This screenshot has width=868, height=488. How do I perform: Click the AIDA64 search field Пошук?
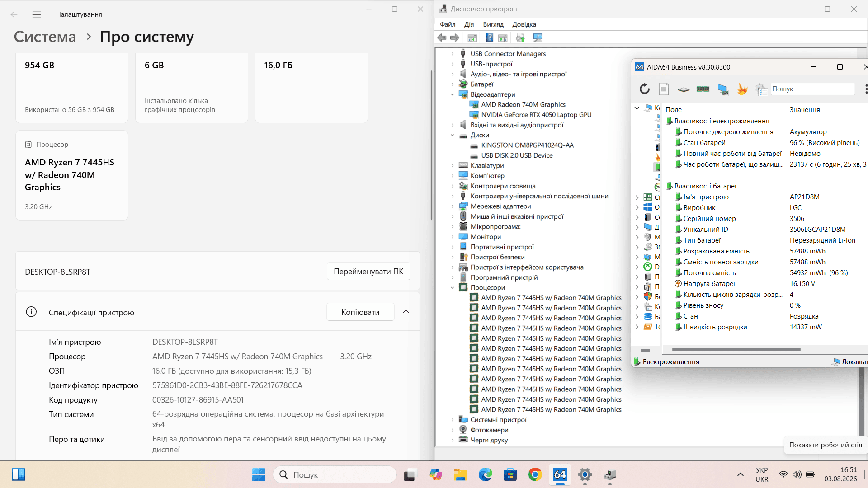(x=812, y=89)
